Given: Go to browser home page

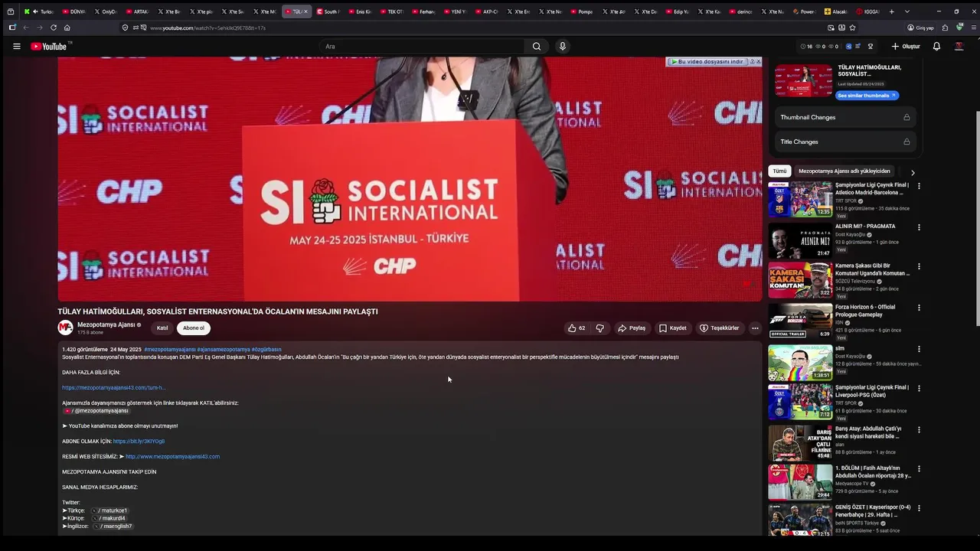Looking at the screenshot, I should 67,28.
